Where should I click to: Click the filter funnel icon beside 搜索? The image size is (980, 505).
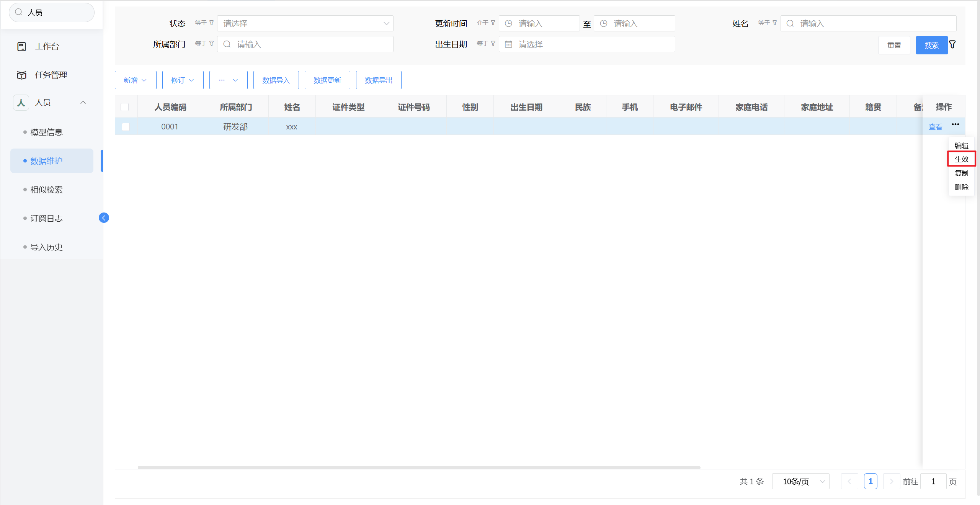coord(952,44)
